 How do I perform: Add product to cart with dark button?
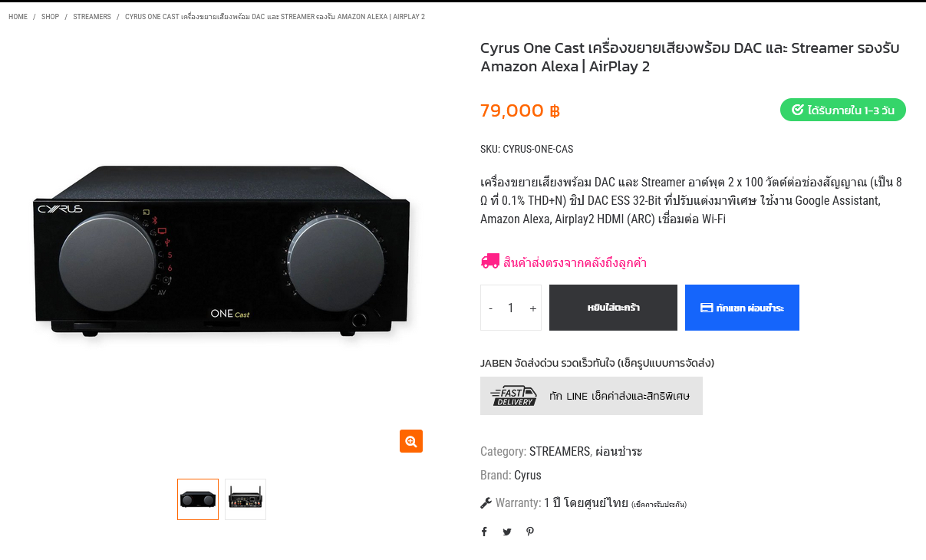point(613,308)
